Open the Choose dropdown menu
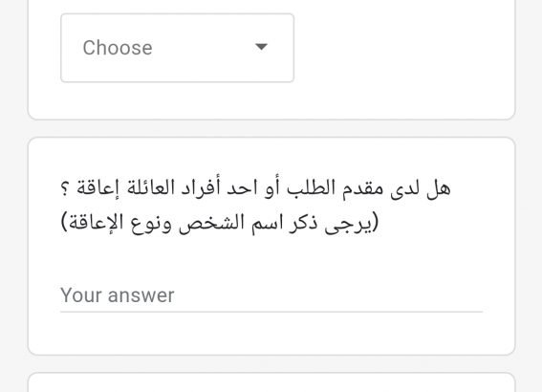This screenshot has width=542, height=392. pyautogui.click(x=178, y=48)
